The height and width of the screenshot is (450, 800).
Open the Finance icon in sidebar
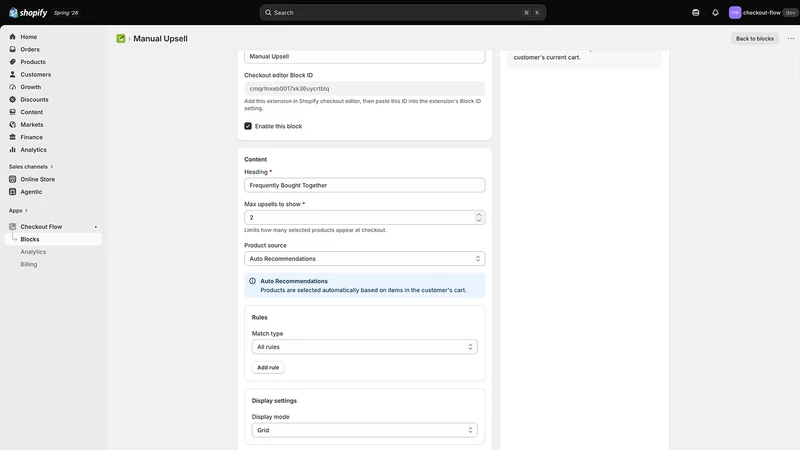point(13,137)
